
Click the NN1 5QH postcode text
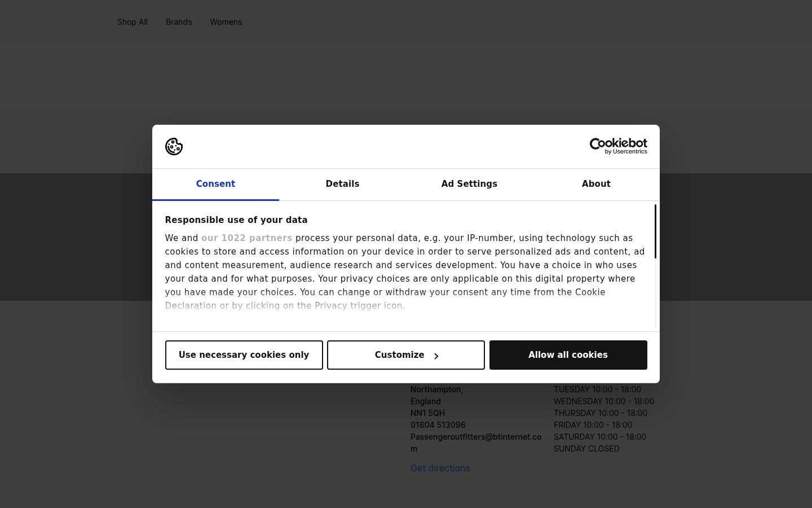427,413
